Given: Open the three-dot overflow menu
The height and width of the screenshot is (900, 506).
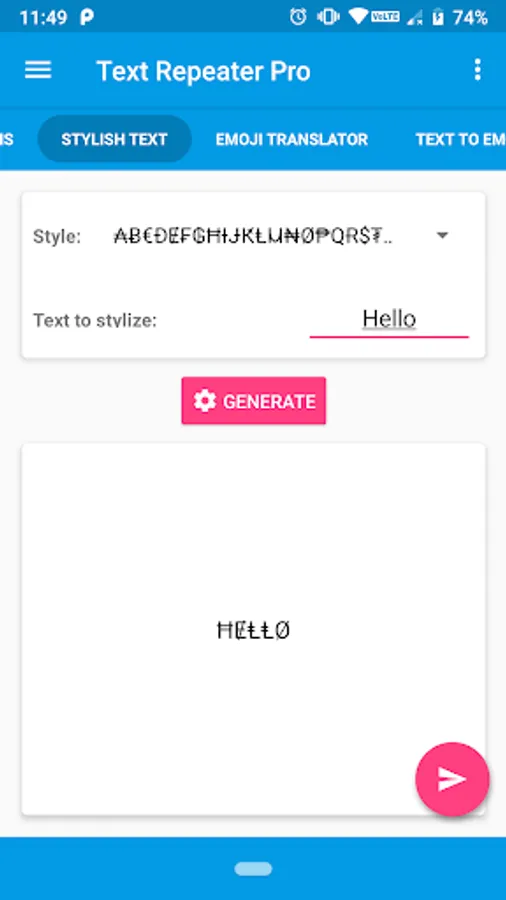Looking at the screenshot, I should 477,70.
